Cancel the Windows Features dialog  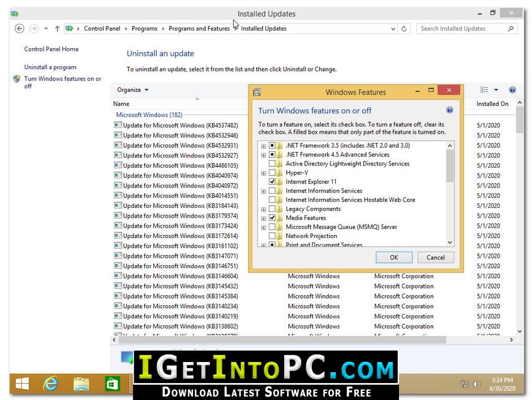[436, 257]
